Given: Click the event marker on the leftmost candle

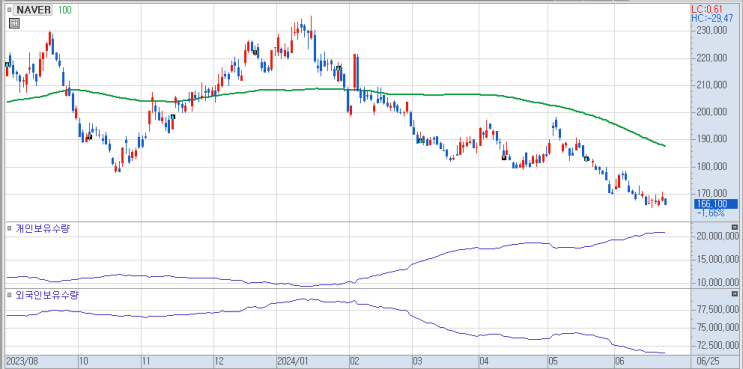Looking at the screenshot, I should tap(7, 64).
